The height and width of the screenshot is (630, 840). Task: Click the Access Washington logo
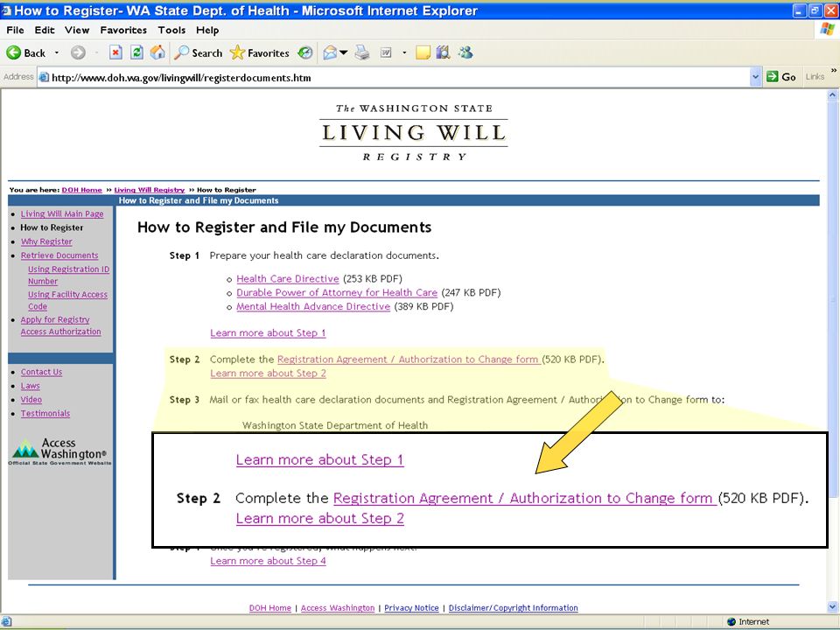(59, 451)
